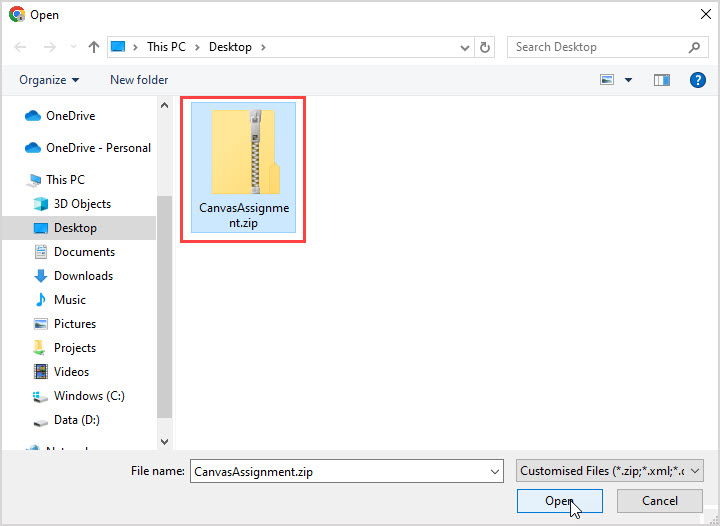This screenshot has width=720, height=526.
Task: Expand the File name history dropdown
Action: coord(495,470)
